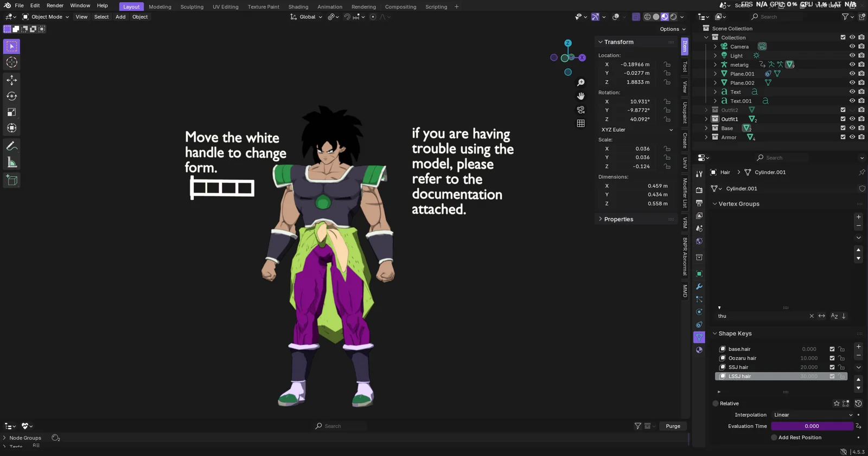Add a new shape key with plus
The image size is (868, 456).
coord(858,346)
